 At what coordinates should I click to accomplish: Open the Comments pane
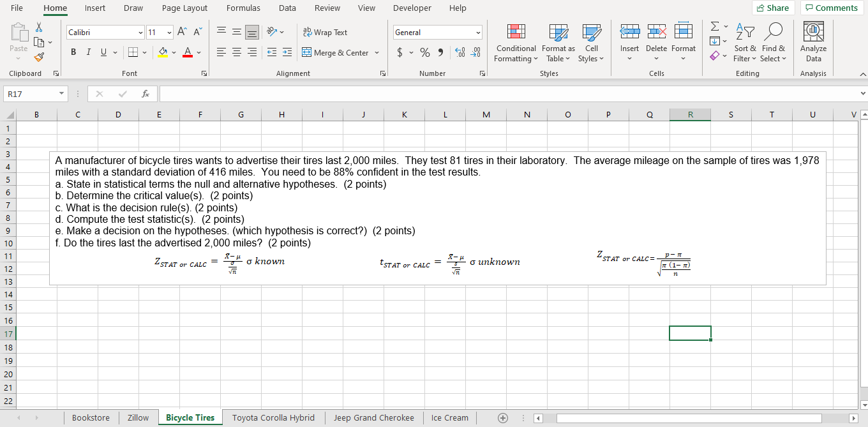pos(832,8)
